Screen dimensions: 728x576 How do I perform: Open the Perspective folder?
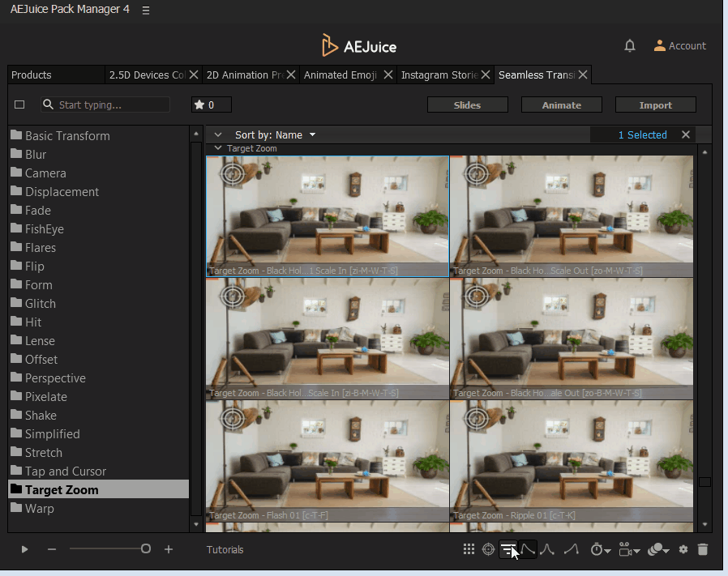pyautogui.click(x=98, y=378)
